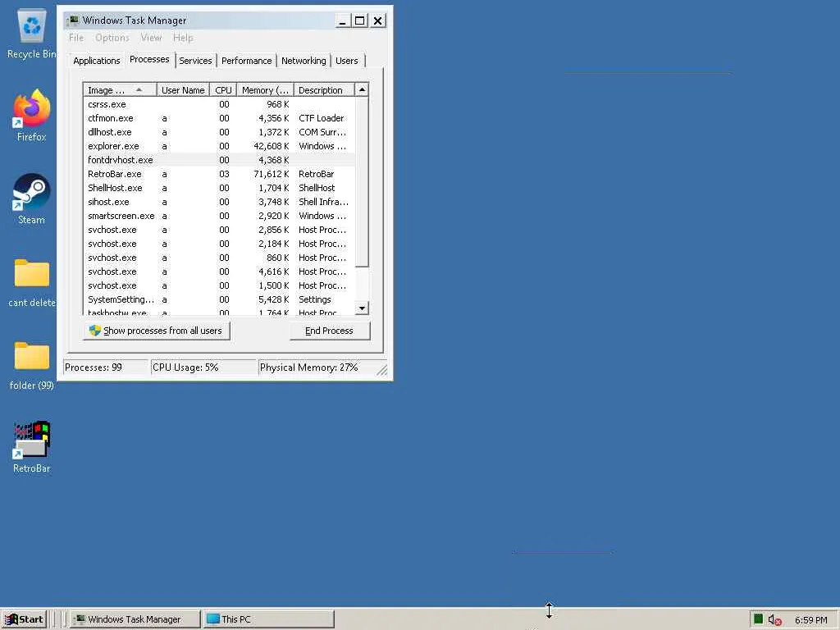The height and width of the screenshot is (630, 840).
Task: Go to the Networking tab
Action: pyautogui.click(x=304, y=61)
